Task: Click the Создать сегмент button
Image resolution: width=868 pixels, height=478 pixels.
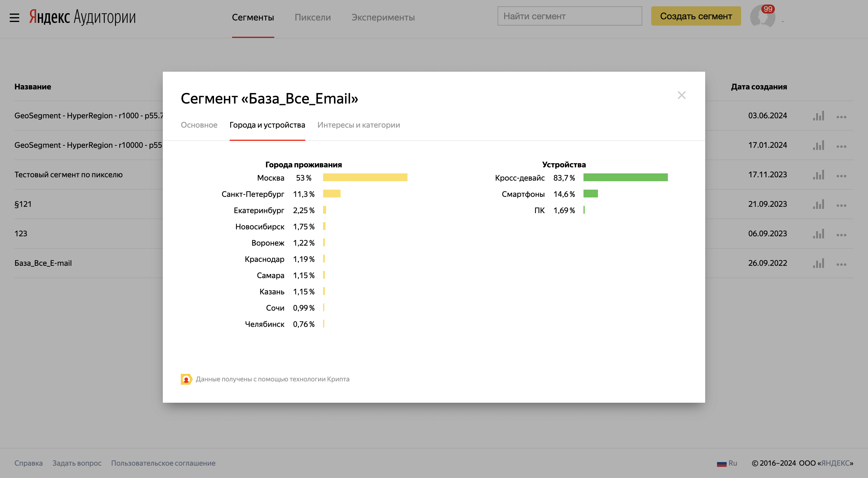Action: tap(696, 16)
